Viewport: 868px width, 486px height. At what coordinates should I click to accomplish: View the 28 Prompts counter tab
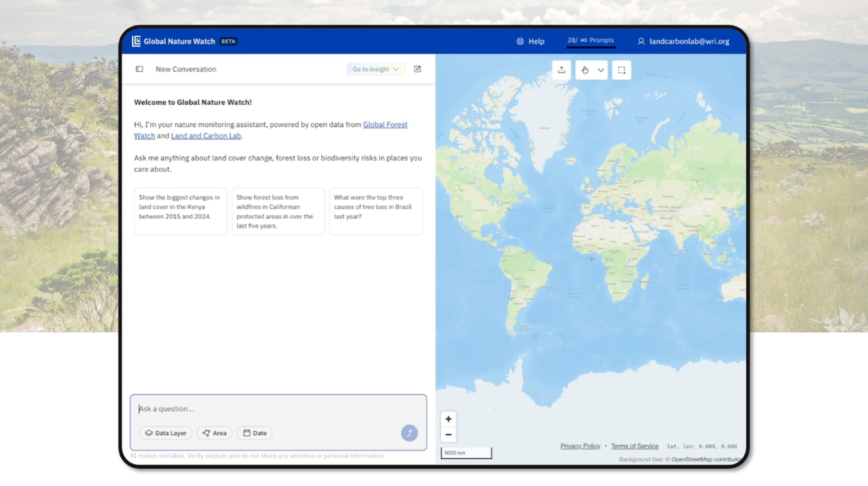591,41
